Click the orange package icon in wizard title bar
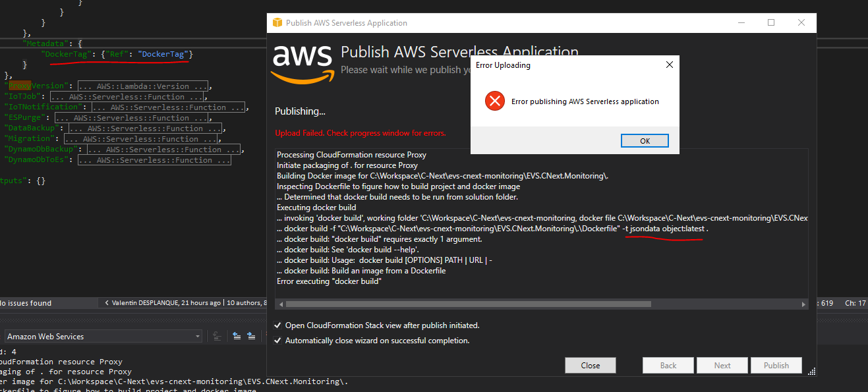This screenshot has height=392, width=868. [x=277, y=22]
